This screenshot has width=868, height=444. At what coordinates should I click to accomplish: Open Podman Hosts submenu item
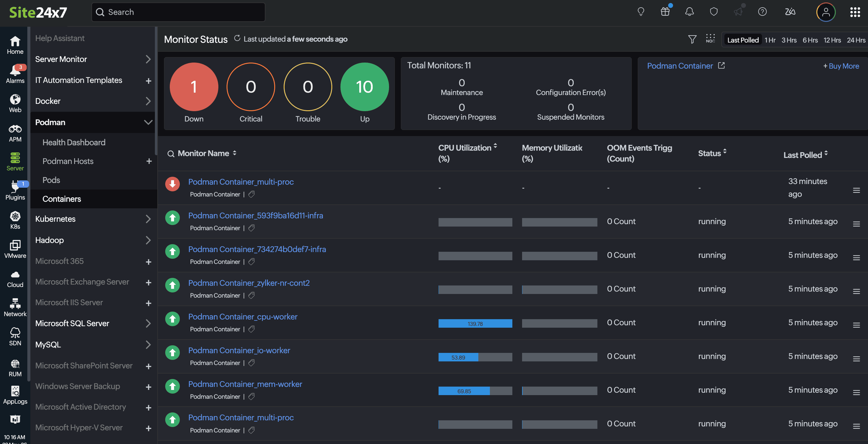click(68, 161)
